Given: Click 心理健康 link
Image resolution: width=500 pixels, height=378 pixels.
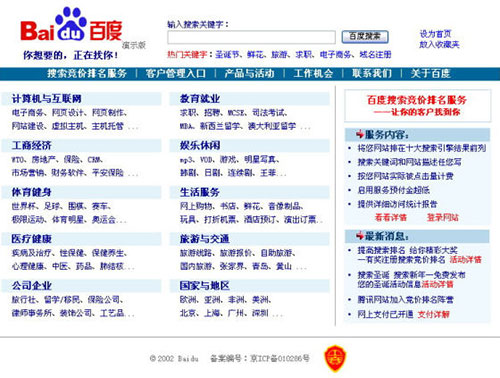Looking at the screenshot, I should (27, 266).
